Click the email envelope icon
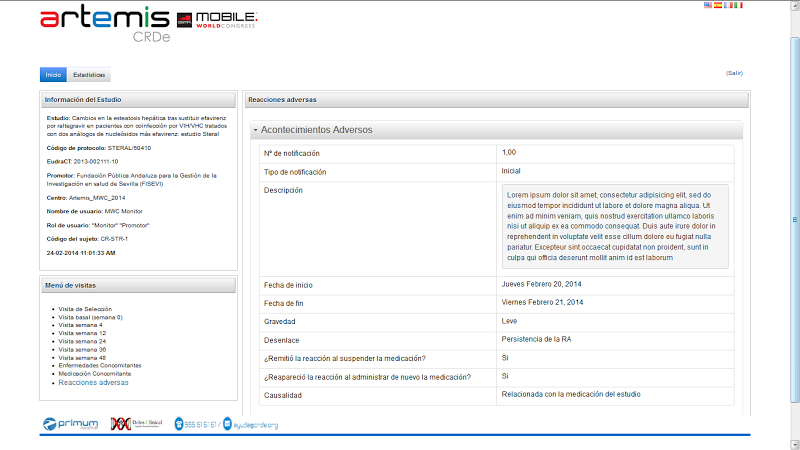Screen dimensions: 800x450 click(228, 424)
